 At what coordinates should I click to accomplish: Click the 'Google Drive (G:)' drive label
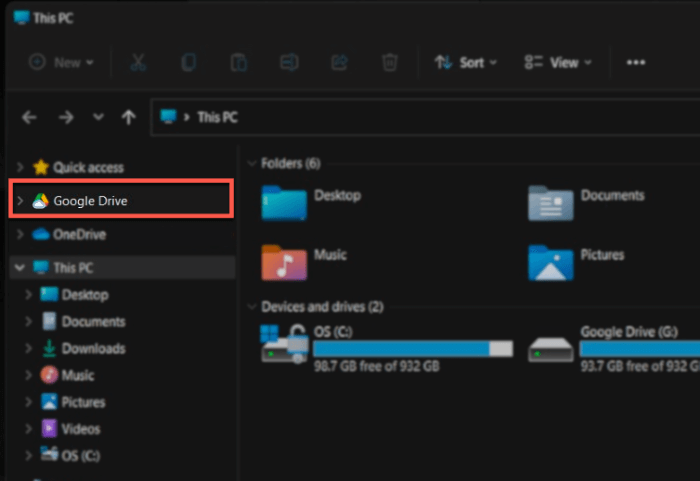coord(629,331)
